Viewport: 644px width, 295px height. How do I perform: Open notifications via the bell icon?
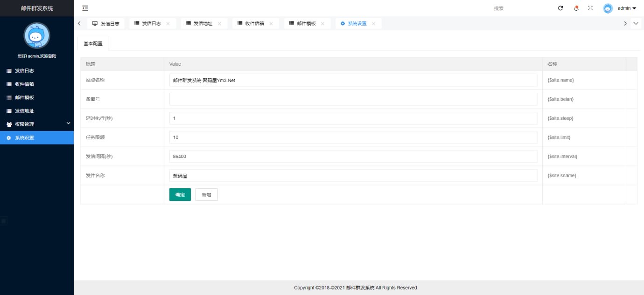pyautogui.click(x=576, y=8)
